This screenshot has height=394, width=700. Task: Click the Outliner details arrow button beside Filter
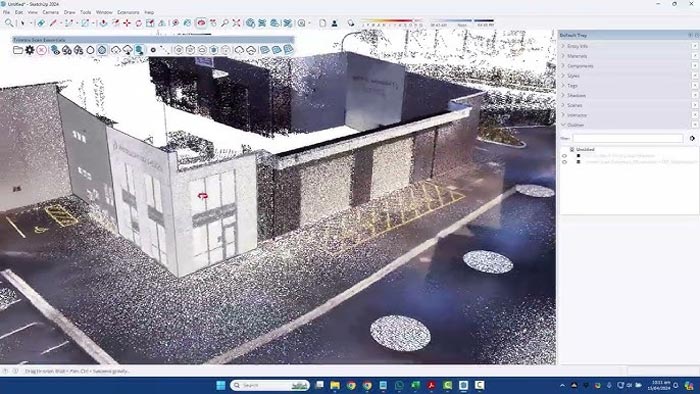coord(692,138)
